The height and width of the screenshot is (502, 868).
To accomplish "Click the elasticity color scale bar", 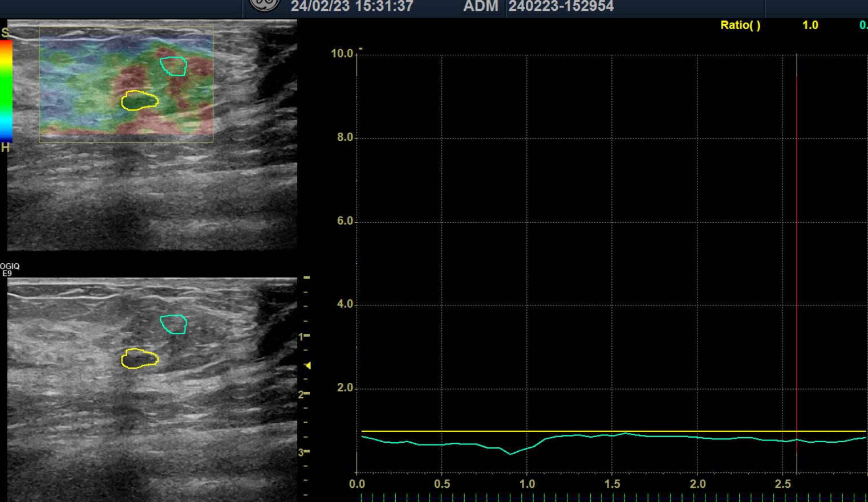I will coord(6,91).
